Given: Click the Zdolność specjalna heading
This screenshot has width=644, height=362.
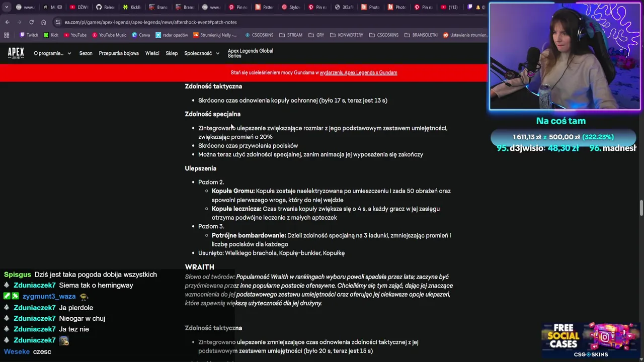Looking at the screenshot, I should [x=212, y=114].
